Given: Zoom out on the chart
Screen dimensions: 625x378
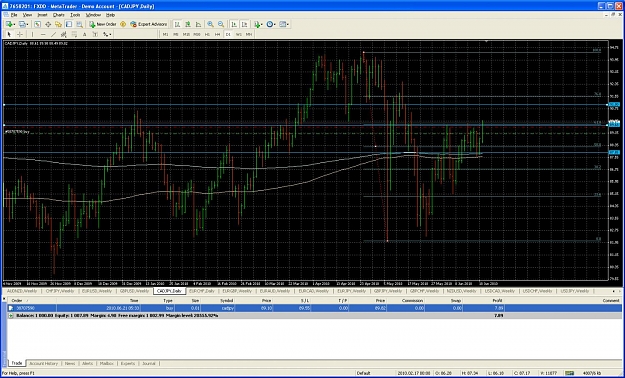Looking at the screenshot, I should [x=221, y=24].
